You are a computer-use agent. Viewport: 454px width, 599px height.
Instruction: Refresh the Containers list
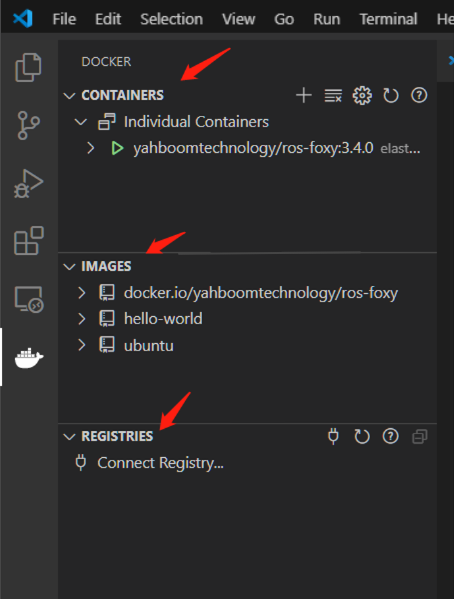[x=391, y=95]
